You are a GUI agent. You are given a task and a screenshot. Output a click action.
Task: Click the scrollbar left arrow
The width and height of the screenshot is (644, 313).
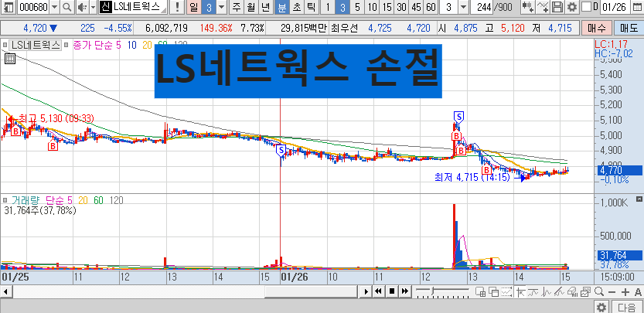[5, 291]
